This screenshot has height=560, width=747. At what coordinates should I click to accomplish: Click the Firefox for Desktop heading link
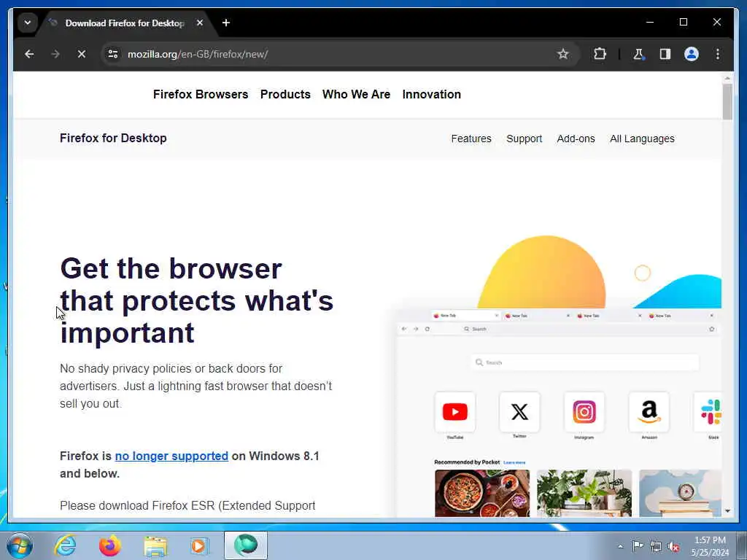pyautogui.click(x=113, y=138)
